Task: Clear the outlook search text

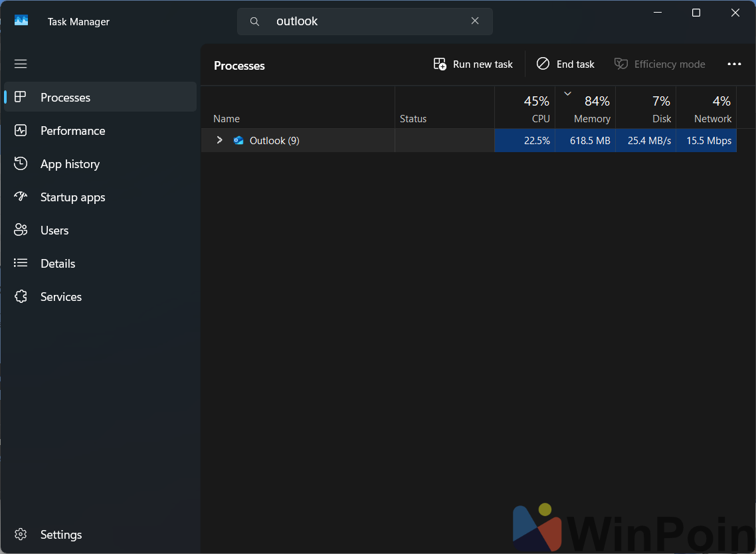Action: click(475, 21)
